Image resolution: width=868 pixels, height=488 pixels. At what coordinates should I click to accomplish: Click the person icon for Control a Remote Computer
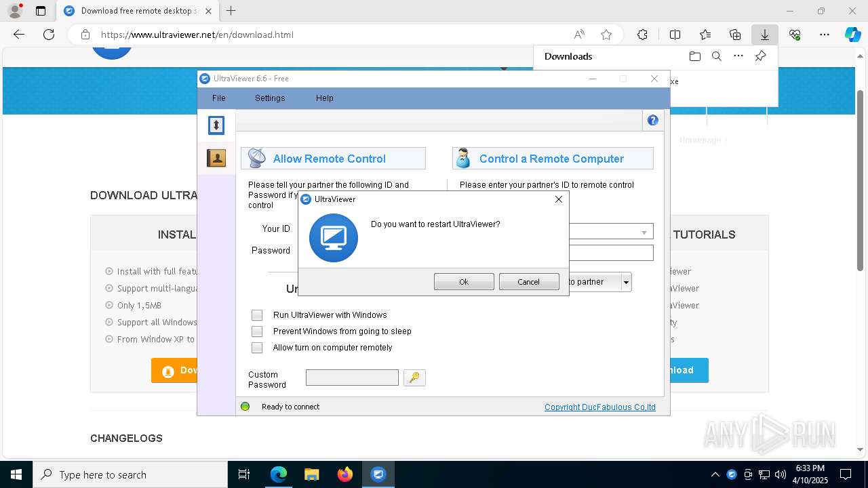[463, 158]
